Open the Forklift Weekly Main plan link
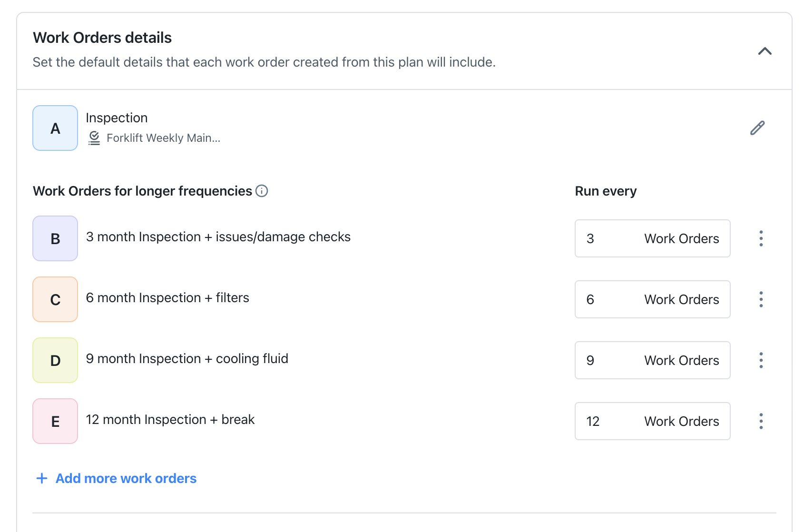The image size is (804, 532). [163, 138]
